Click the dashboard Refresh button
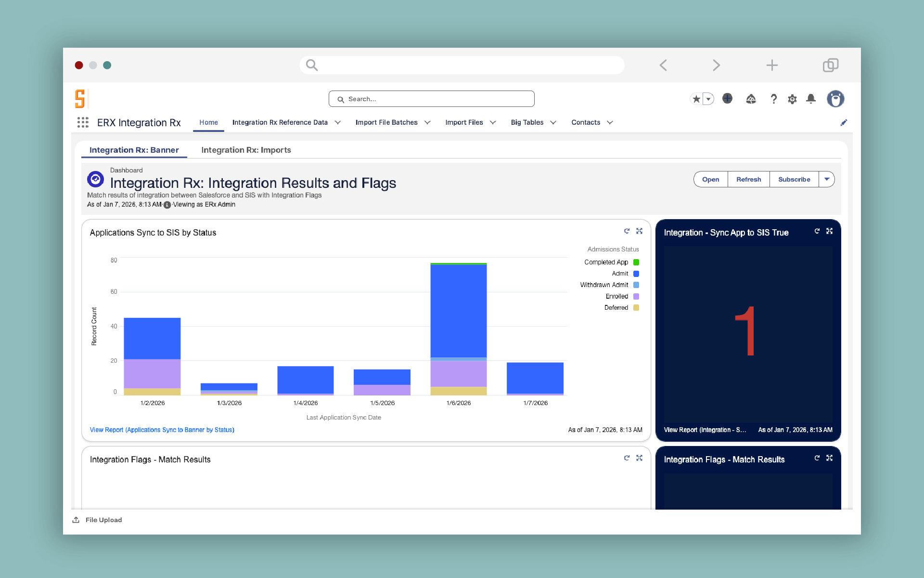The width and height of the screenshot is (924, 578). 748,179
